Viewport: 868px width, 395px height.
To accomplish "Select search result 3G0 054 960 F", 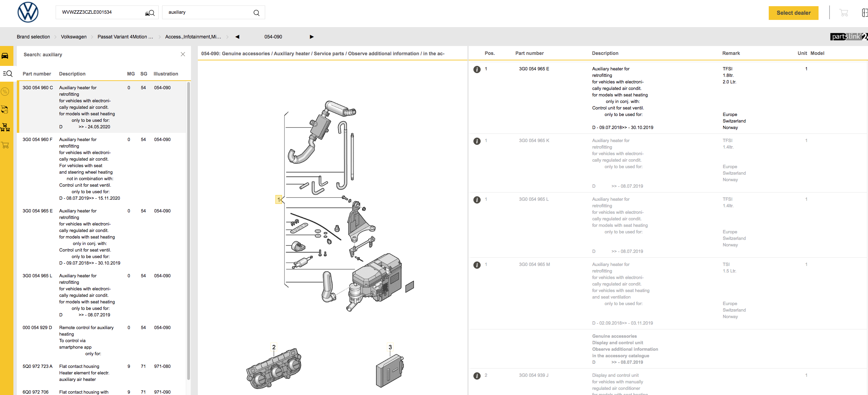I will click(37, 140).
